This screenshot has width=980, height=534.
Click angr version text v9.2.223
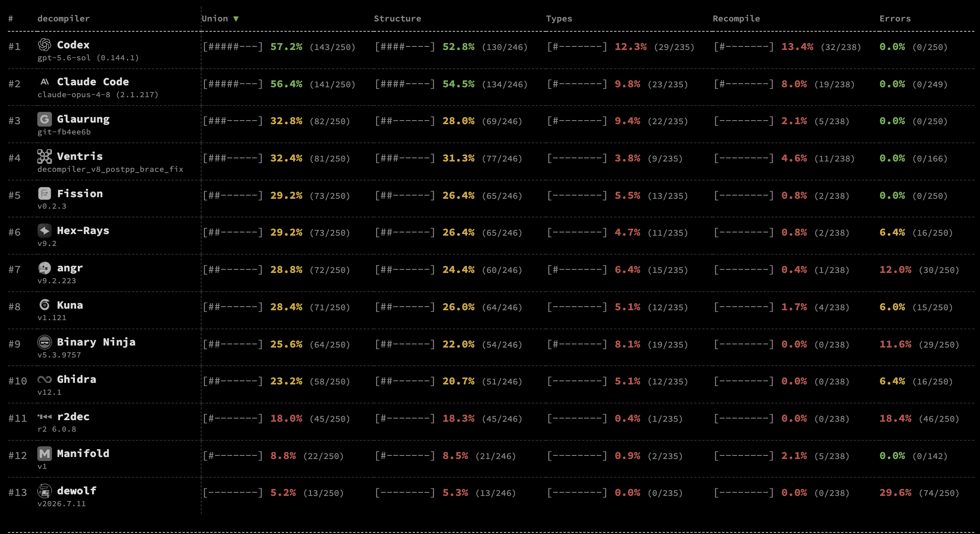[57, 281]
